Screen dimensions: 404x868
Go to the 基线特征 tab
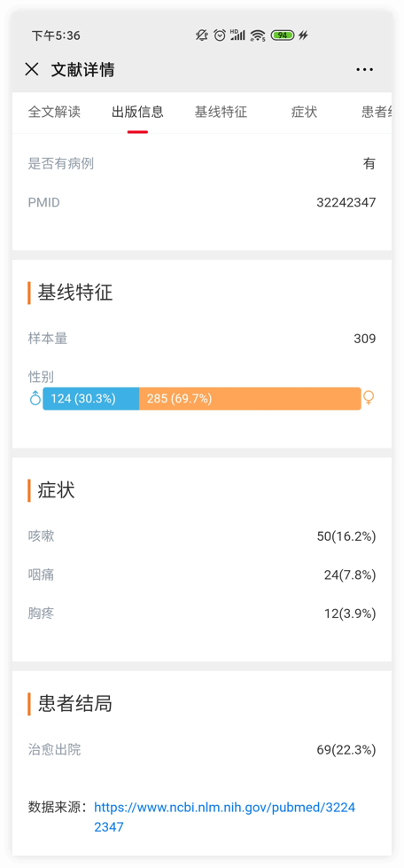point(221,112)
